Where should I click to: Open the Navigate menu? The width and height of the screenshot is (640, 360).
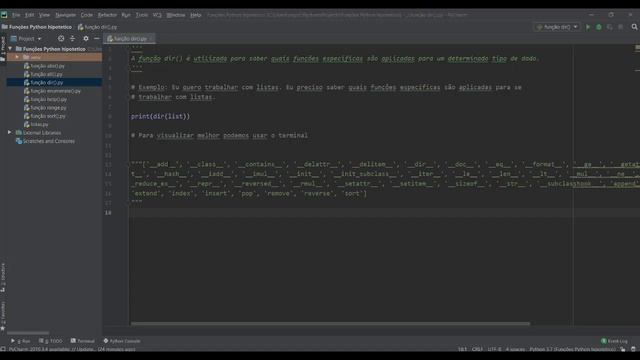point(65,15)
